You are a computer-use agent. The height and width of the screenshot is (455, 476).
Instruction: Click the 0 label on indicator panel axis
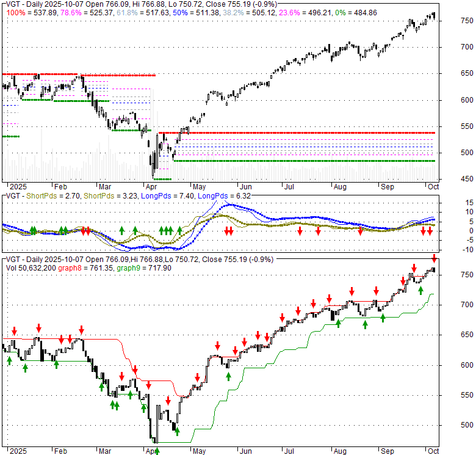[x=471, y=231]
